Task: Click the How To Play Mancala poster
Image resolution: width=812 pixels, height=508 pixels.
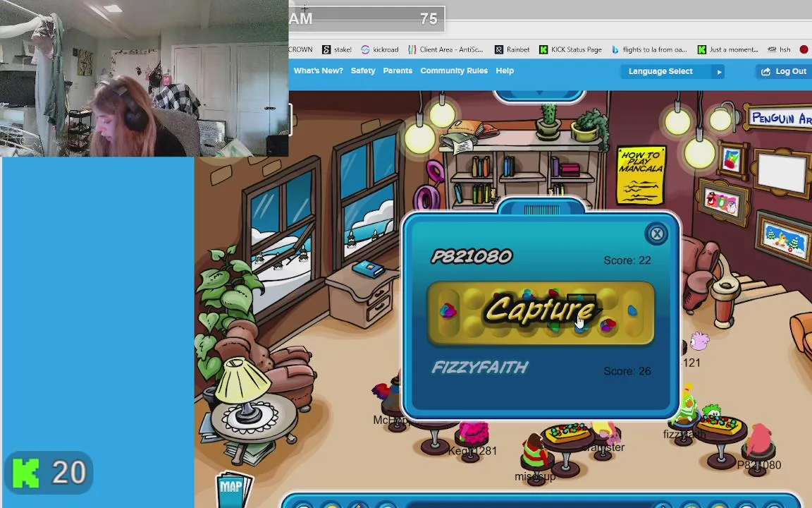Action: (641, 175)
